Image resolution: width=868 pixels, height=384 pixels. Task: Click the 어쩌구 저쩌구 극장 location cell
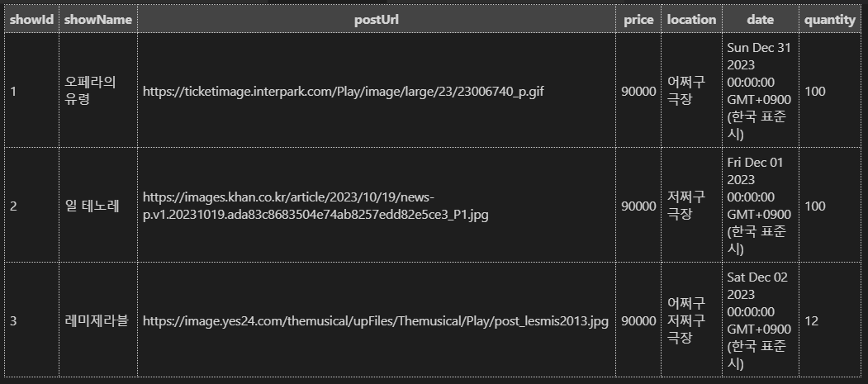click(691, 320)
